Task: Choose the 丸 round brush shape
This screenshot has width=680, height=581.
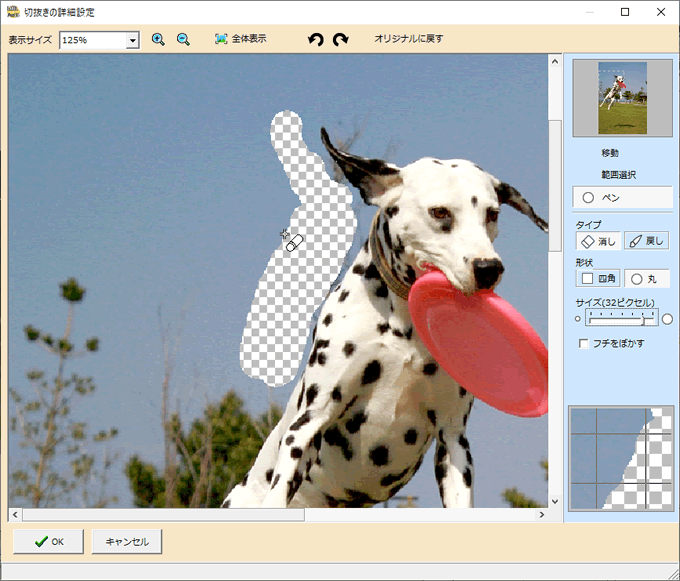Action: (x=646, y=278)
